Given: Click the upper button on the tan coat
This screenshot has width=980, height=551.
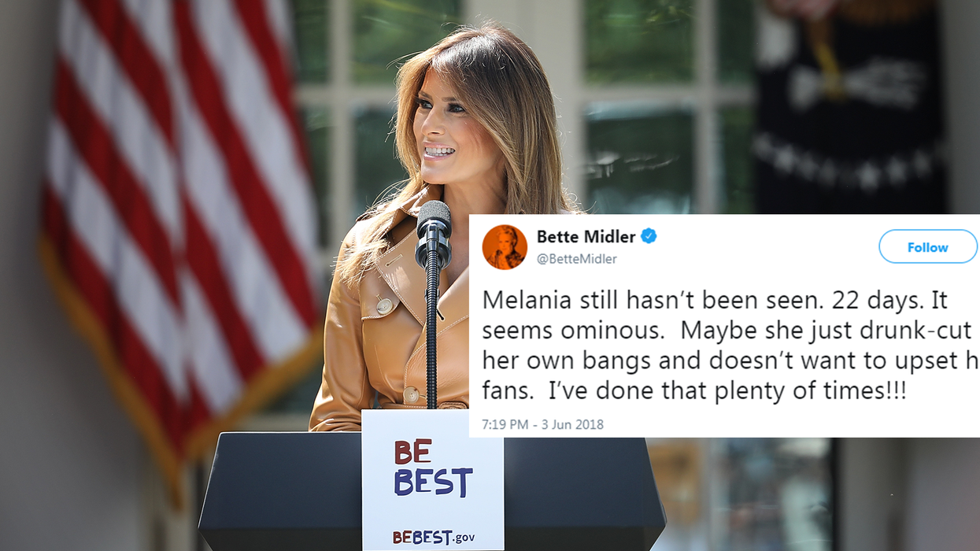Looking at the screenshot, I should (x=383, y=305).
